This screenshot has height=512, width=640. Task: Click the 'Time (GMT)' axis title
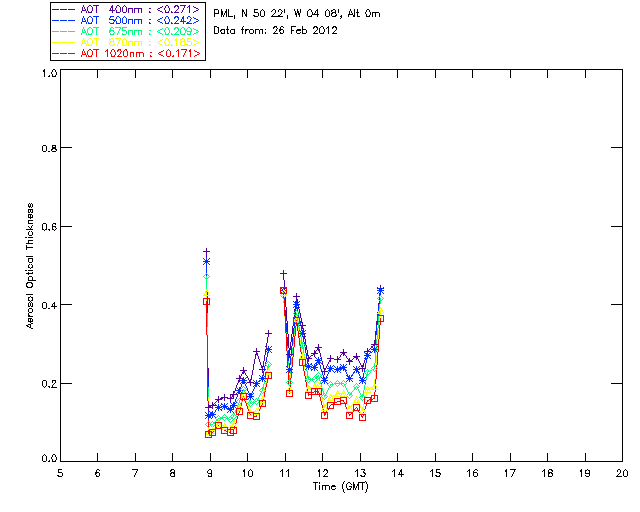tap(340, 486)
